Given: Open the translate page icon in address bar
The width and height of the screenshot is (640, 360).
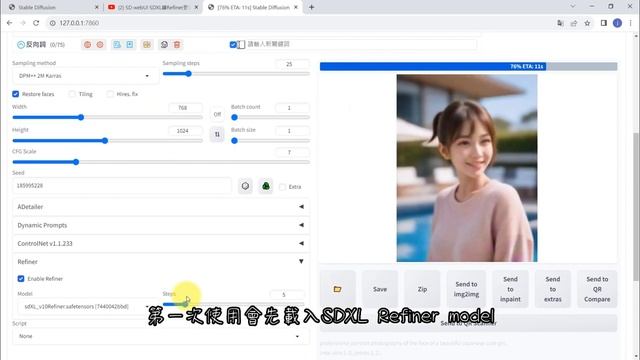Looking at the screenshot, I should [560, 23].
